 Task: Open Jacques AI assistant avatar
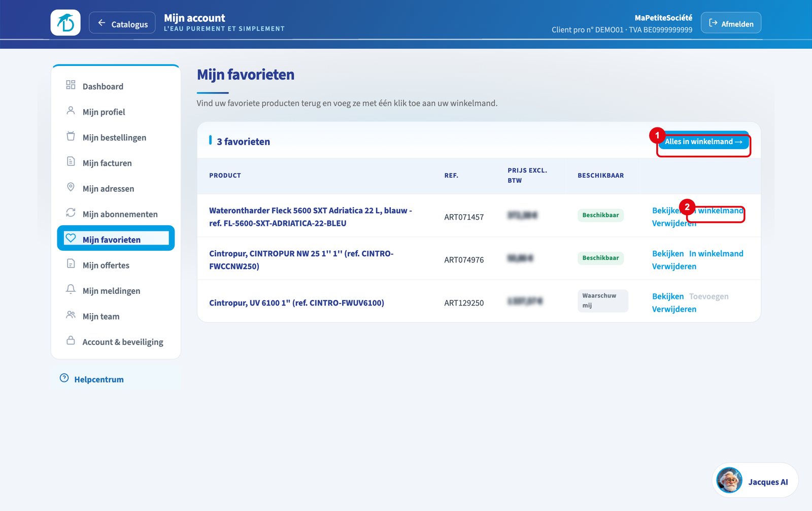click(729, 480)
